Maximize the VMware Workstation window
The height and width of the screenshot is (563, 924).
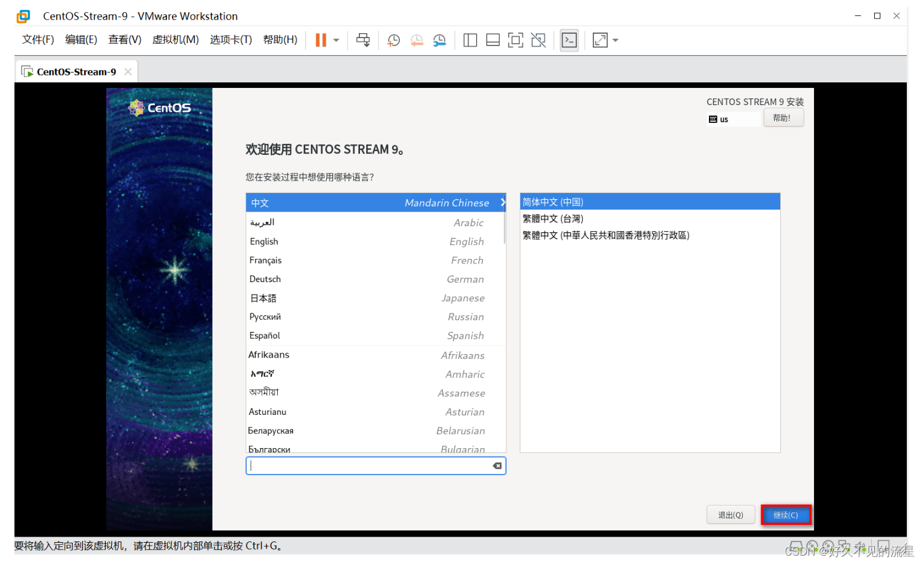point(877,16)
